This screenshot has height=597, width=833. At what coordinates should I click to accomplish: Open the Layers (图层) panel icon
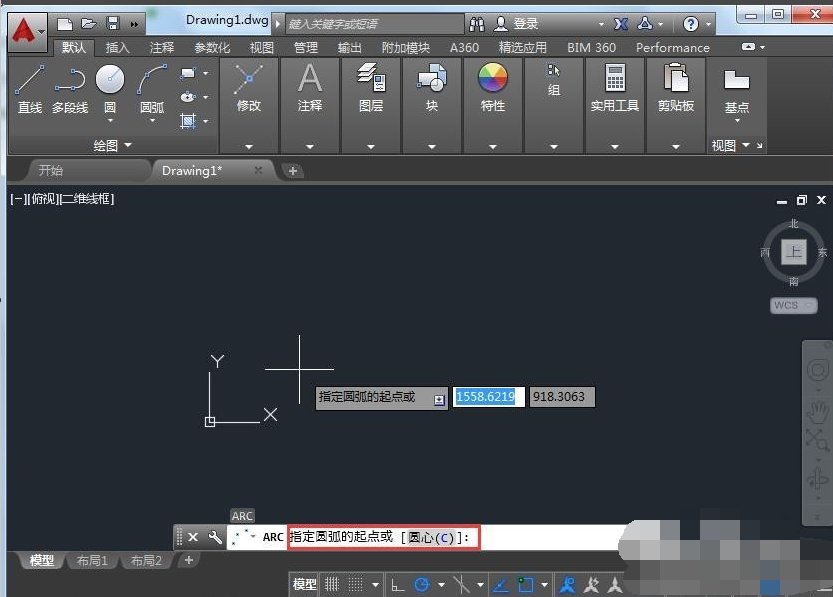click(x=371, y=80)
